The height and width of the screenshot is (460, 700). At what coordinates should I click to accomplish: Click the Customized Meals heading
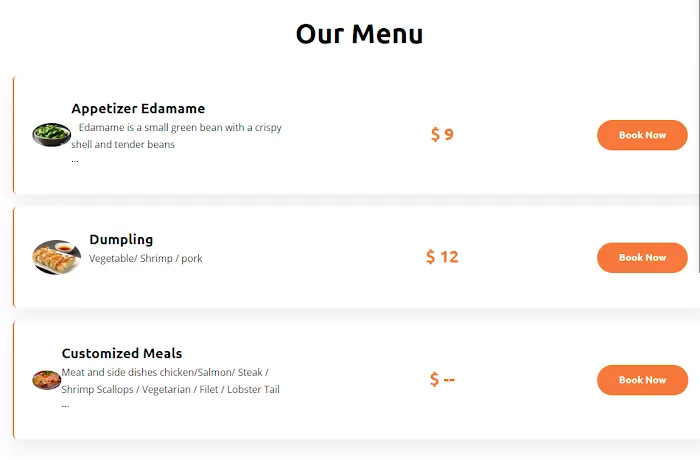122,353
